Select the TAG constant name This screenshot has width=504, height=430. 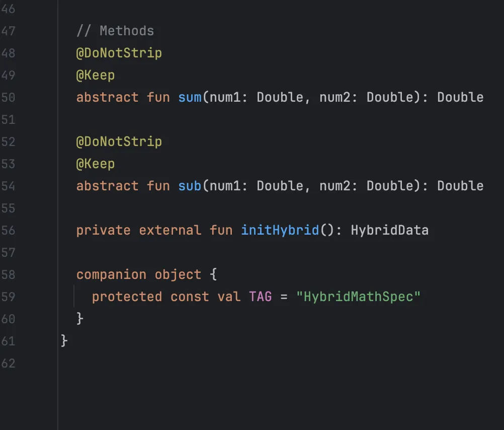(x=261, y=297)
